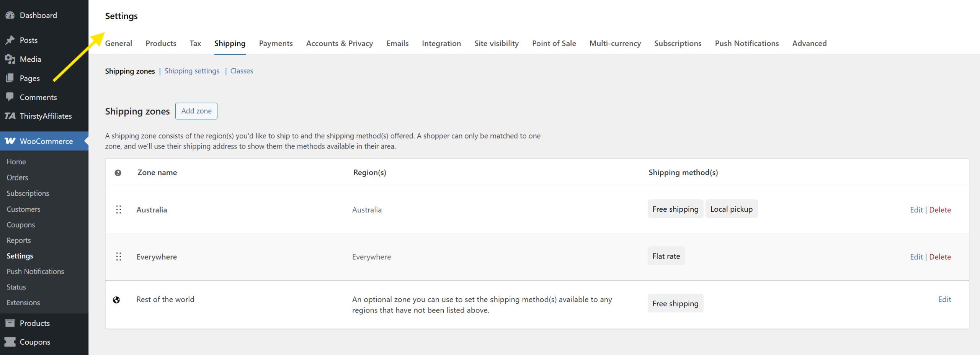Click the Comments speech bubble icon
980x355 pixels.
pyautogui.click(x=10, y=97)
